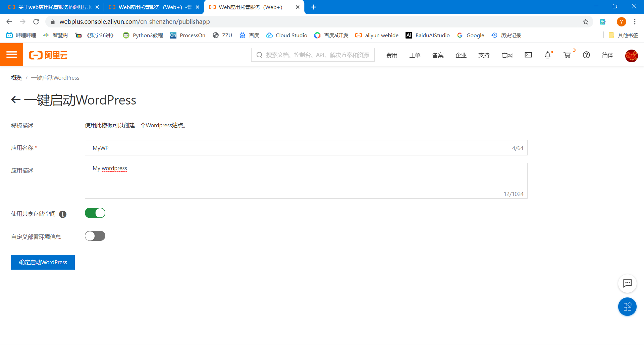Open the user avatar menu
The image size is (644, 345).
[x=631, y=56]
